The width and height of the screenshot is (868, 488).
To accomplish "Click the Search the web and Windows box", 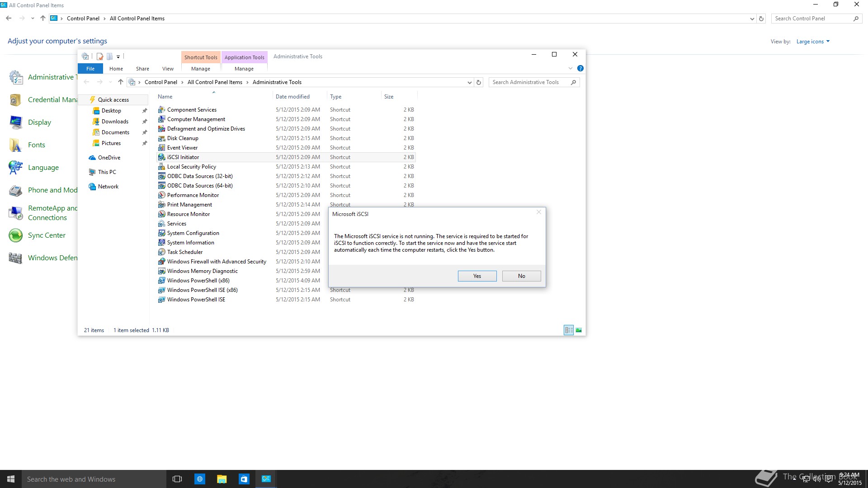I will click(x=94, y=479).
